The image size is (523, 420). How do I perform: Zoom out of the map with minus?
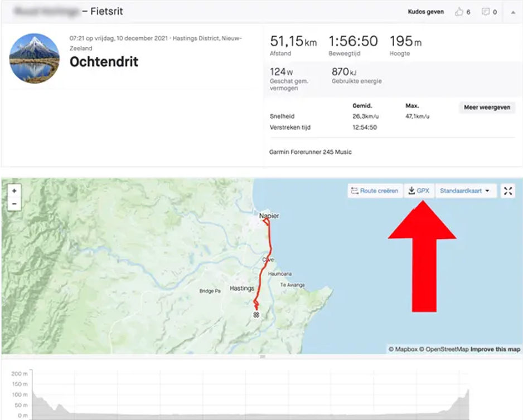pos(14,204)
